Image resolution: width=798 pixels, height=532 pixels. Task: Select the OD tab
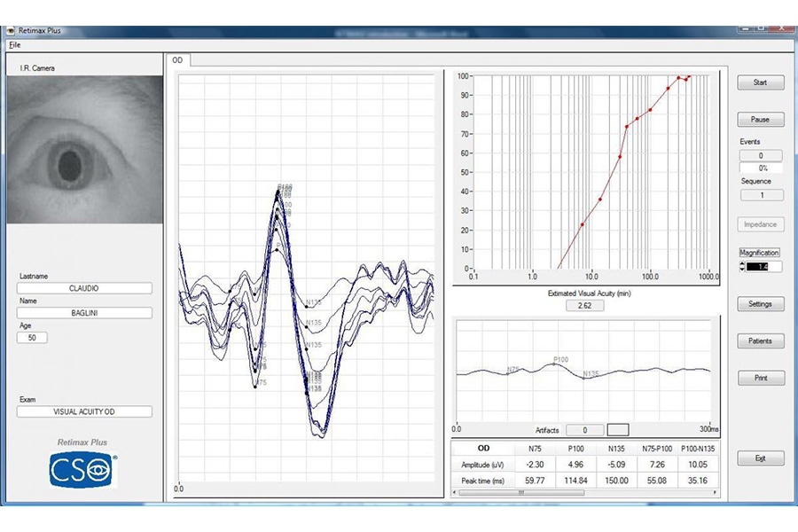[x=177, y=60]
